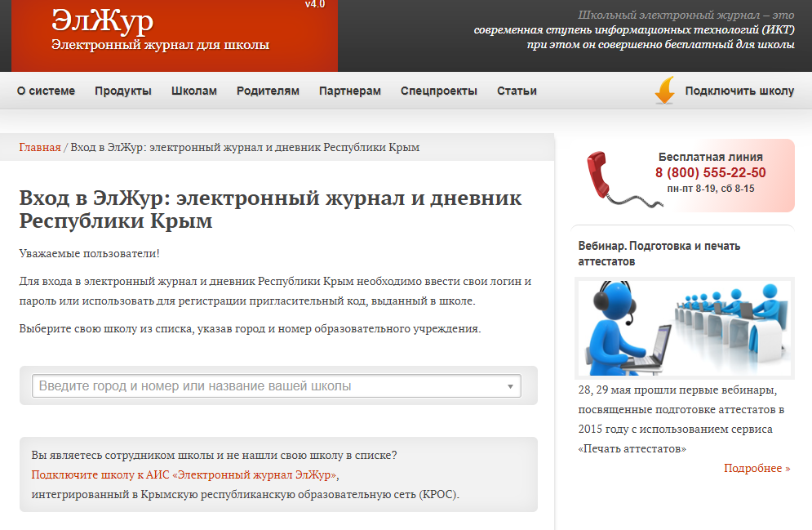Click the Бесплатная линия label
The image size is (812, 530).
[x=711, y=157]
